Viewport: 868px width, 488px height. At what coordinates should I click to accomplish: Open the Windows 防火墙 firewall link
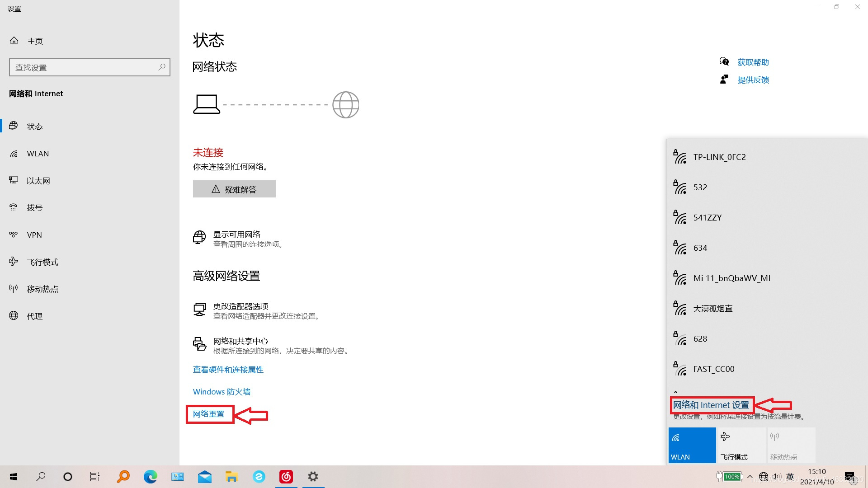(222, 392)
